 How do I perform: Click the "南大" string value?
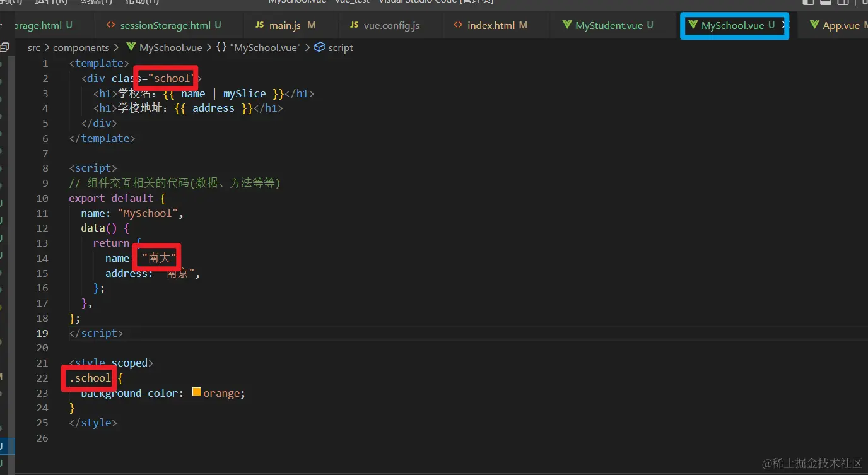pos(159,258)
